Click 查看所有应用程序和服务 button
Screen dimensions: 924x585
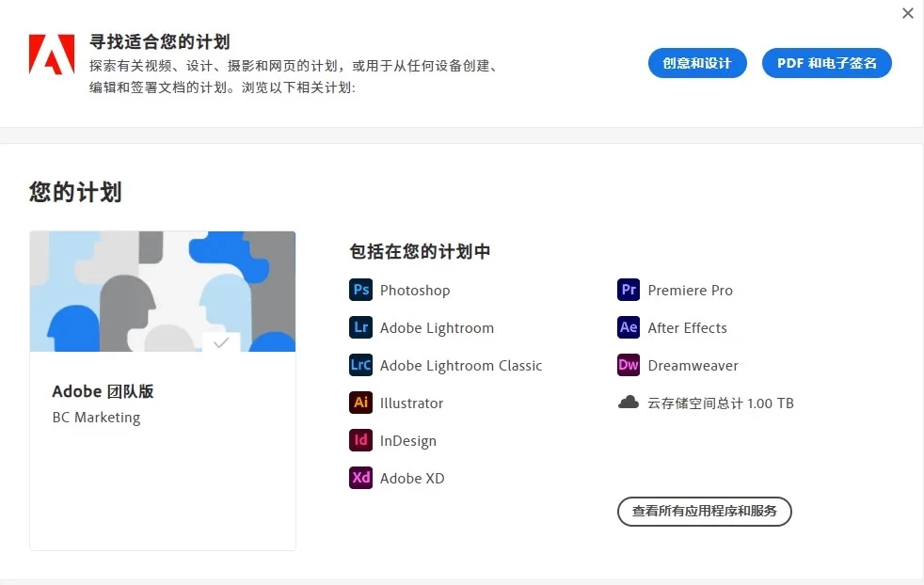tap(704, 512)
